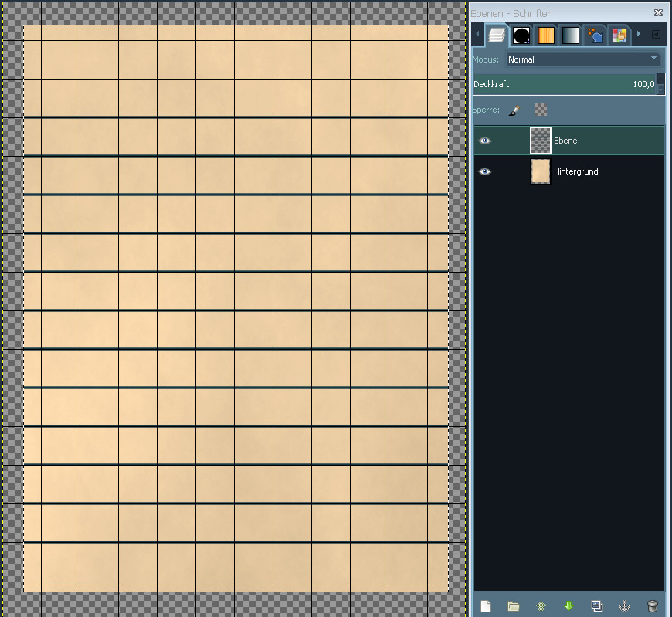Click the Deckkraft opacity slider
The image size is (672, 617).
pyautogui.click(x=564, y=84)
